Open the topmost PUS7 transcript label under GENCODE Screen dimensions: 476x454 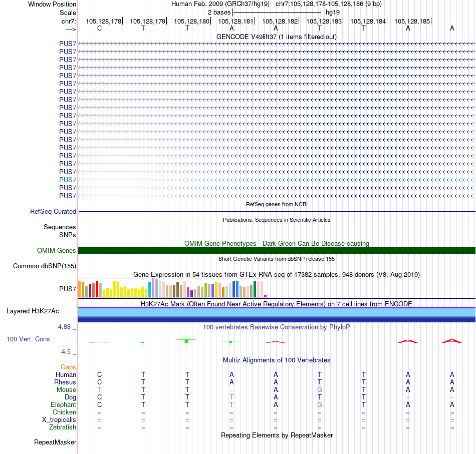click(x=68, y=44)
